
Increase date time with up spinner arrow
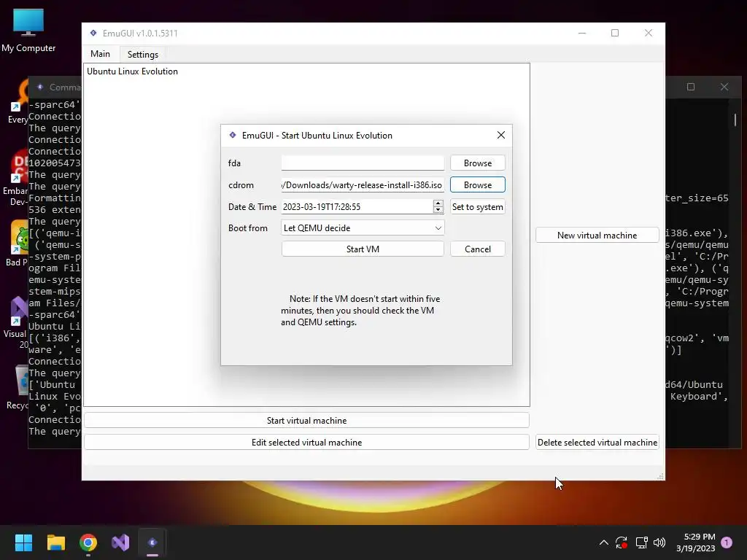pos(438,203)
